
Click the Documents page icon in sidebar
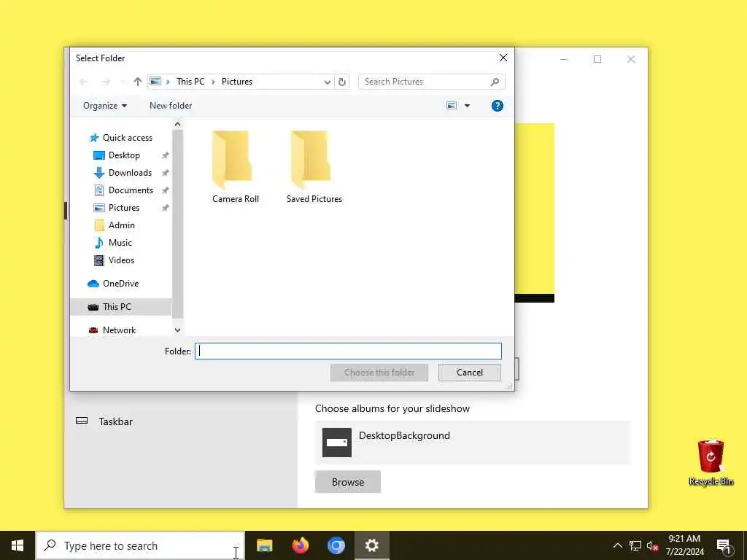click(99, 190)
